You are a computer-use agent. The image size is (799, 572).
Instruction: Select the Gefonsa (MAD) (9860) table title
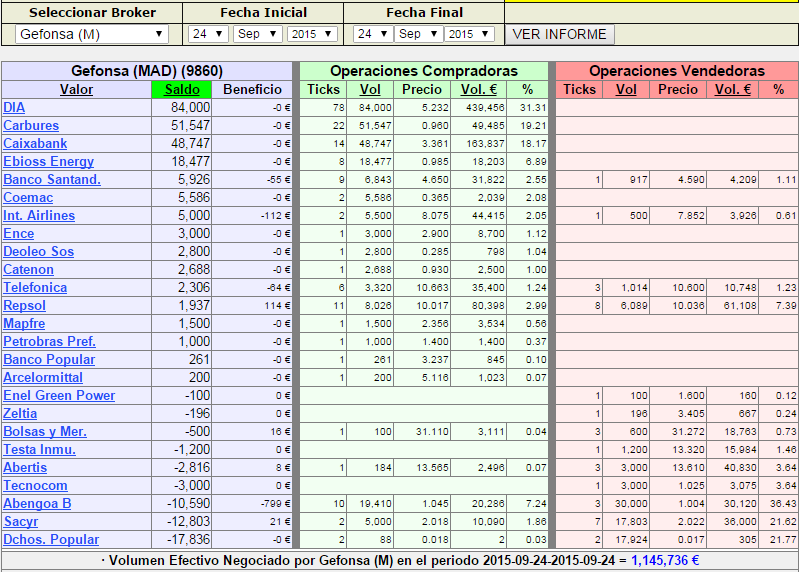coord(147,71)
